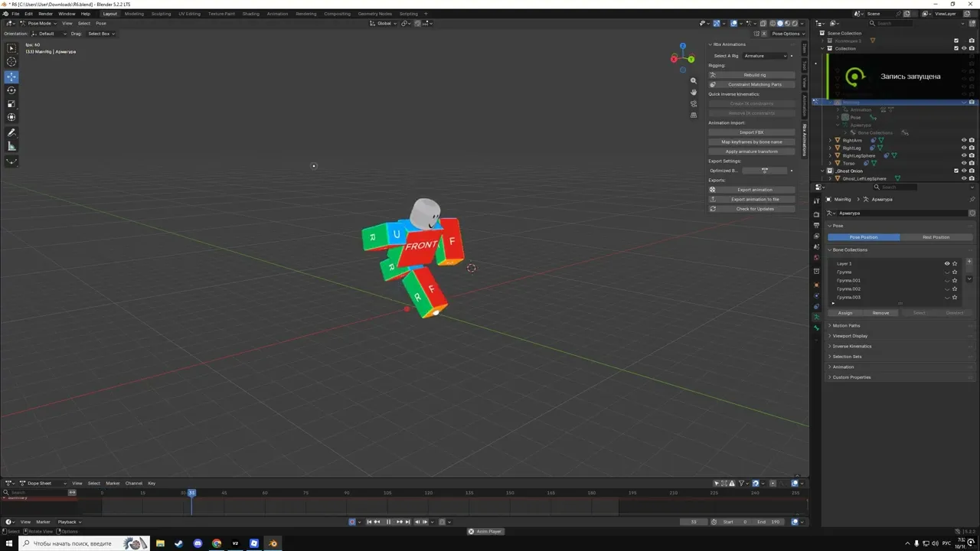Activate the Scale tool
Image resolution: width=980 pixels, height=551 pixels.
click(11, 104)
